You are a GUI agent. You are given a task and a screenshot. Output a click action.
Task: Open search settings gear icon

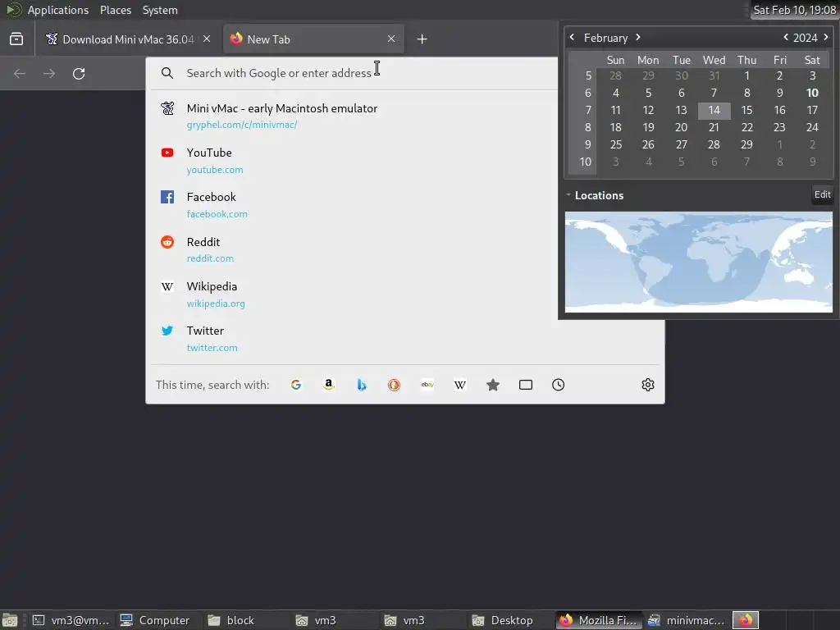click(648, 385)
